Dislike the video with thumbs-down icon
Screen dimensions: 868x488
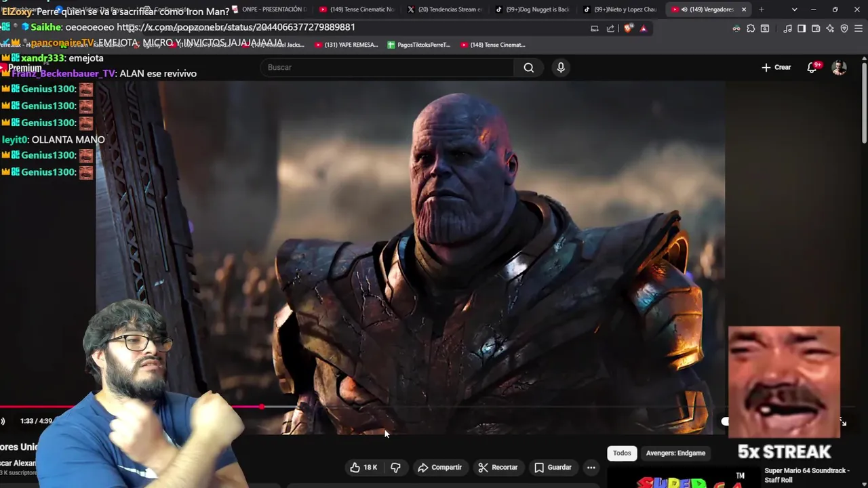tap(396, 467)
